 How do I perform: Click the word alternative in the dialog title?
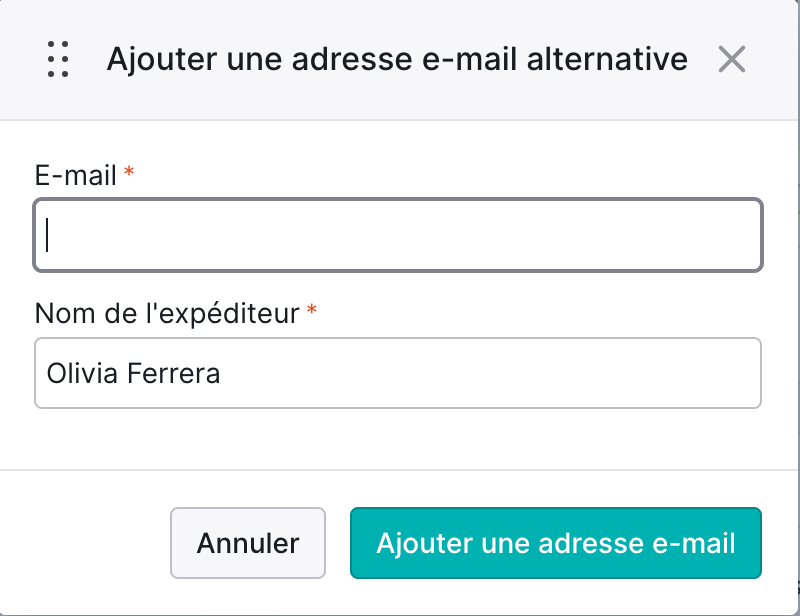[x=607, y=59]
